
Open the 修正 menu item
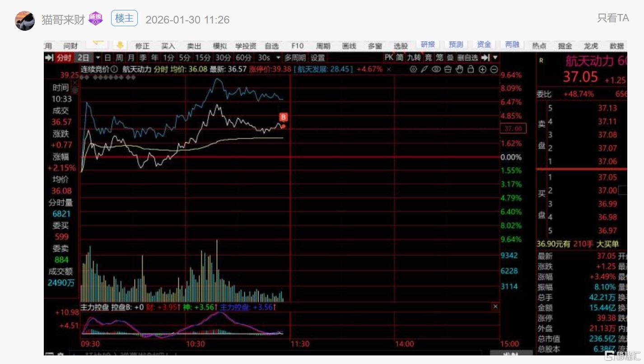pos(142,46)
